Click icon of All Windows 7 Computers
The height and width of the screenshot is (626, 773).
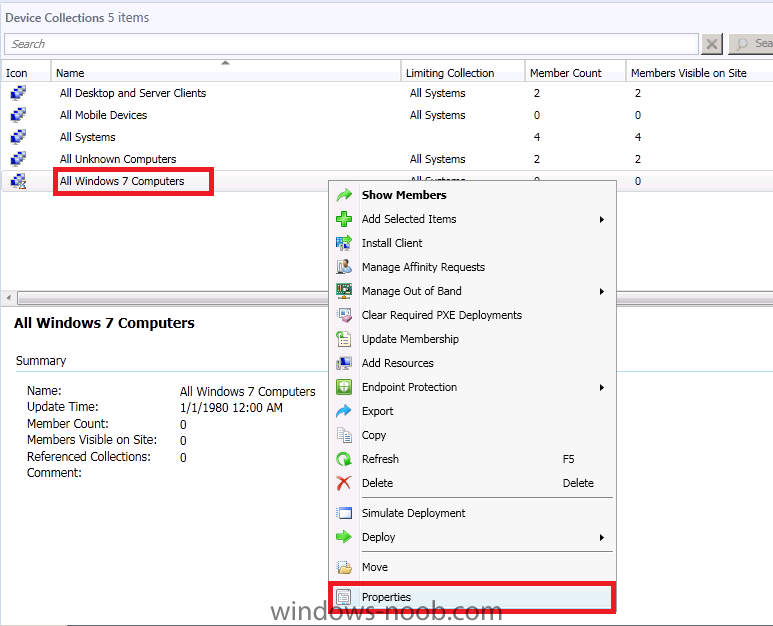(x=18, y=181)
